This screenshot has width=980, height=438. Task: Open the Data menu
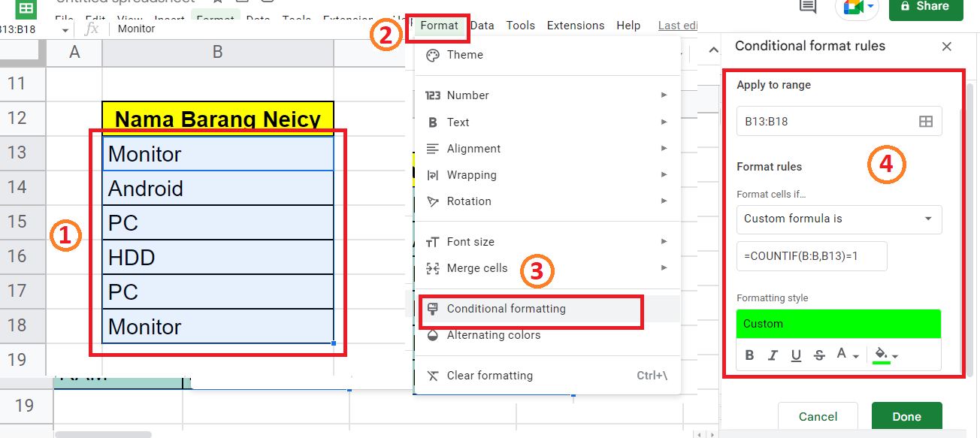(482, 26)
